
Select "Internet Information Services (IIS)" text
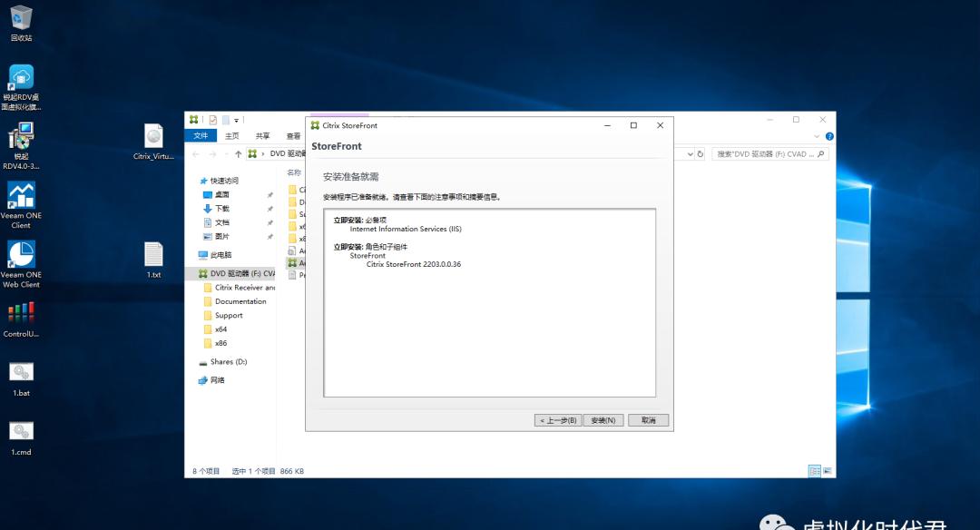coord(406,229)
